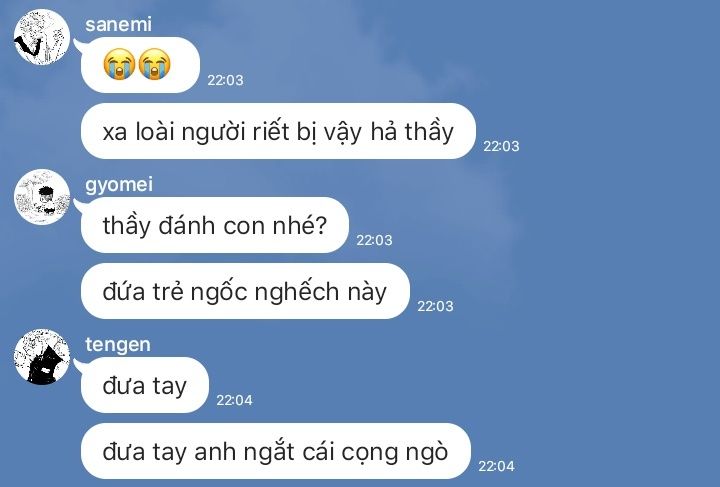
Task: Select message 'thầy đánh con nhé?'
Action: click(x=215, y=225)
